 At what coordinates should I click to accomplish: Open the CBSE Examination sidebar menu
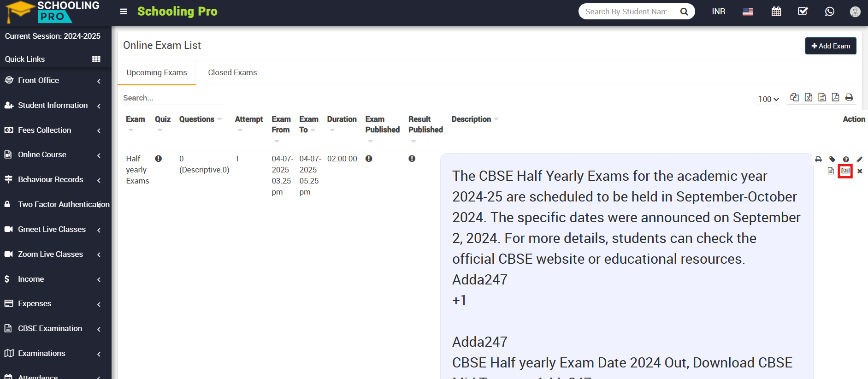tap(55, 329)
